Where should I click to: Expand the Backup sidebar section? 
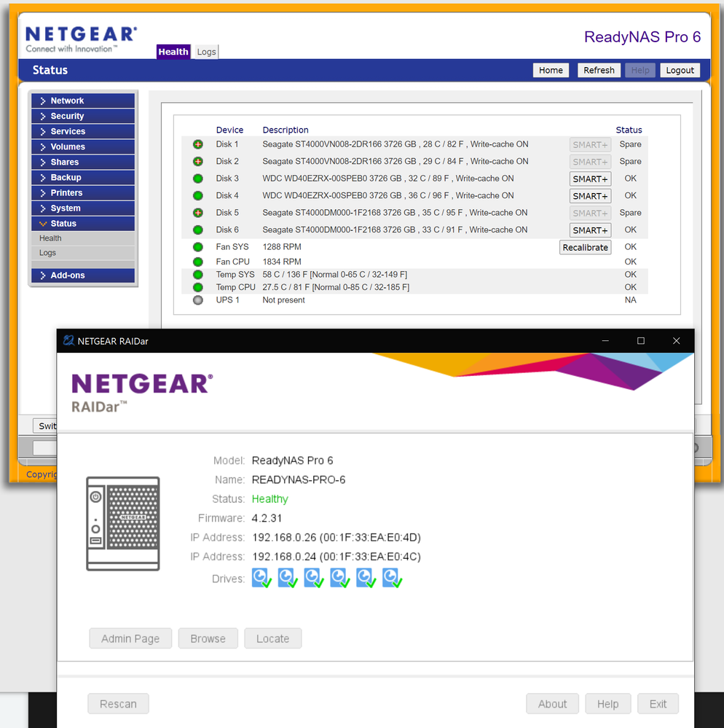(83, 177)
